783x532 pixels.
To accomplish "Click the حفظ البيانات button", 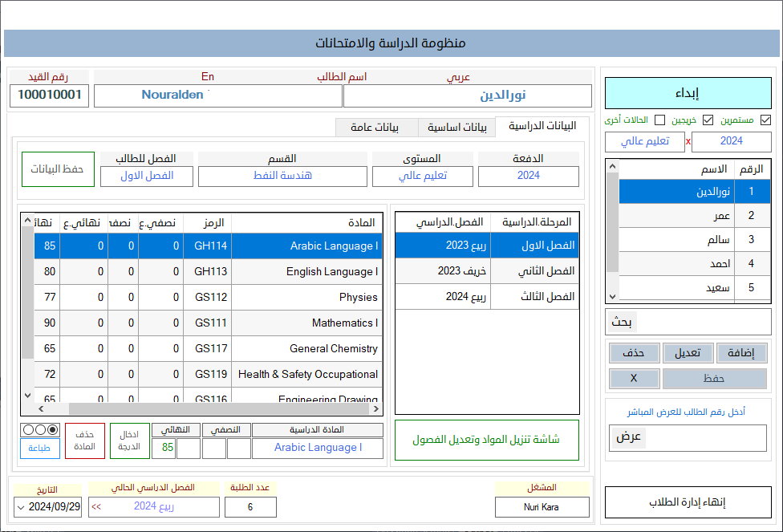I will pyautogui.click(x=58, y=169).
